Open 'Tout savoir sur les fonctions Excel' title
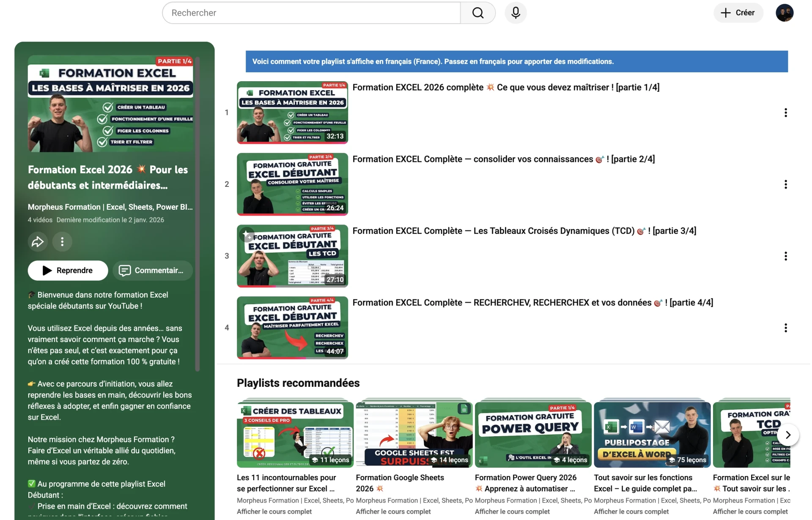 point(645,483)
